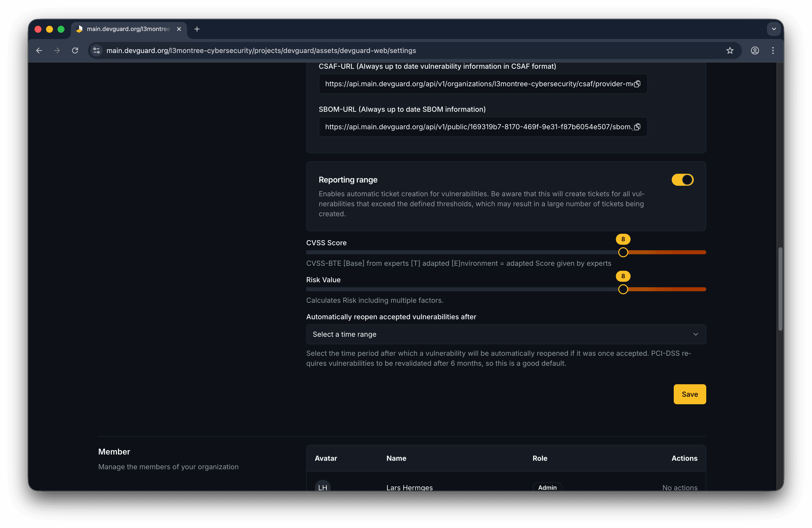The width and height of the screenshot is (812, 528).
Task: Disable the Reporting range toggle
Action: point(682,180)
